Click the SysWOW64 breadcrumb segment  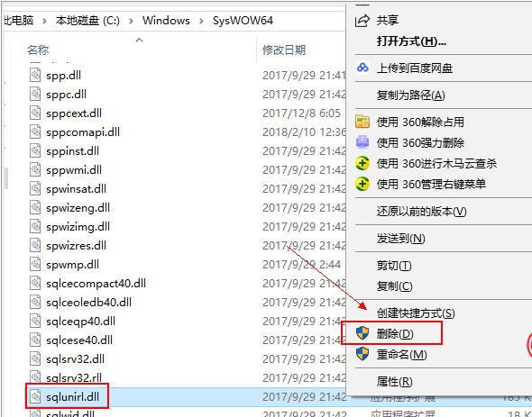click(243, 21)
